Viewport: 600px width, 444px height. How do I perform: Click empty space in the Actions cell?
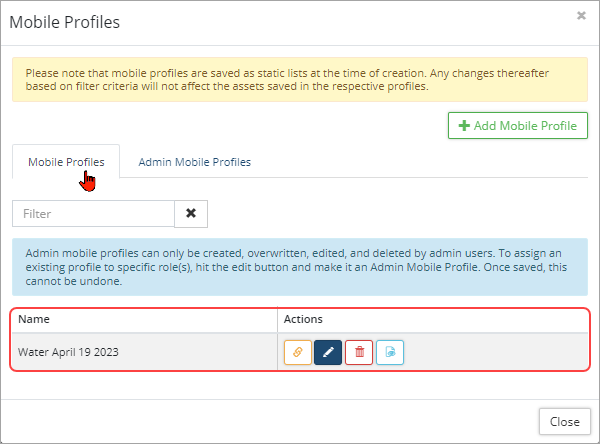[x=500, y=352]
